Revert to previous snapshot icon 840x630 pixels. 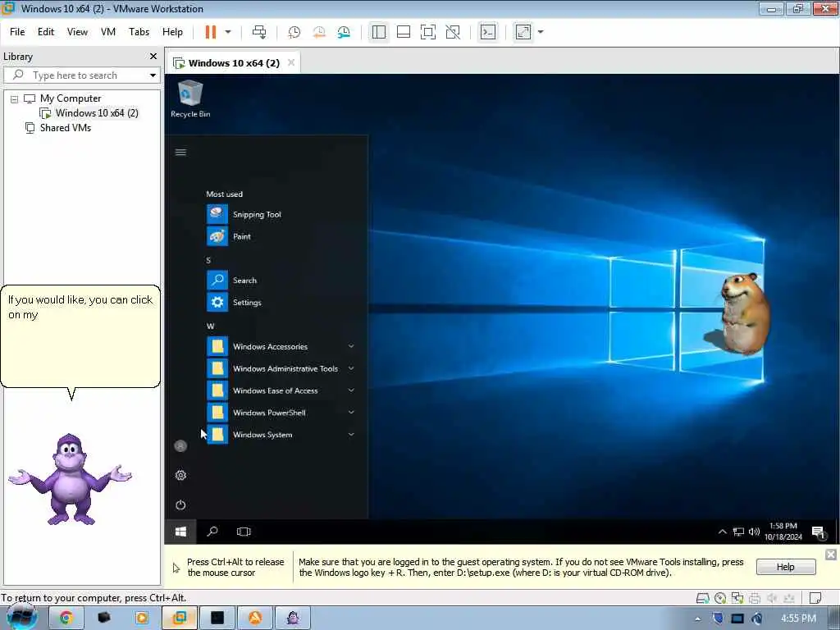click(x=319, y=32)
